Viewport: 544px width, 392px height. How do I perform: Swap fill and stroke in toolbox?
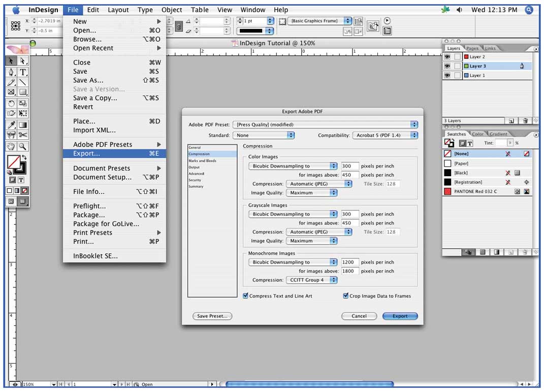click(24, 157)
